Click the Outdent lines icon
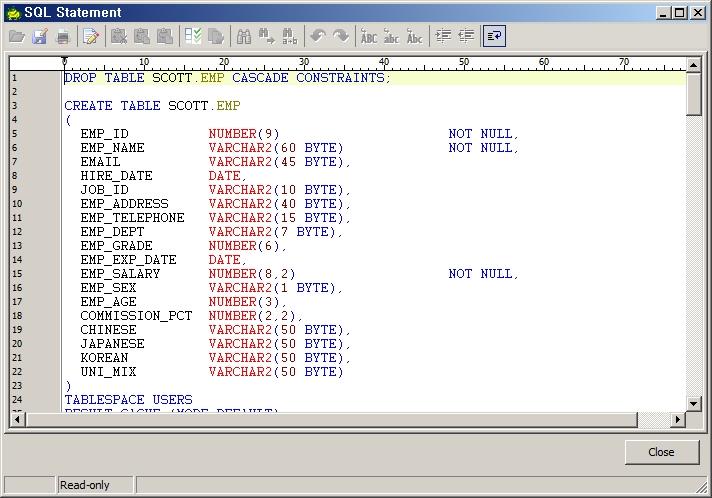The image size is (712, 498). tap(466, 37)
